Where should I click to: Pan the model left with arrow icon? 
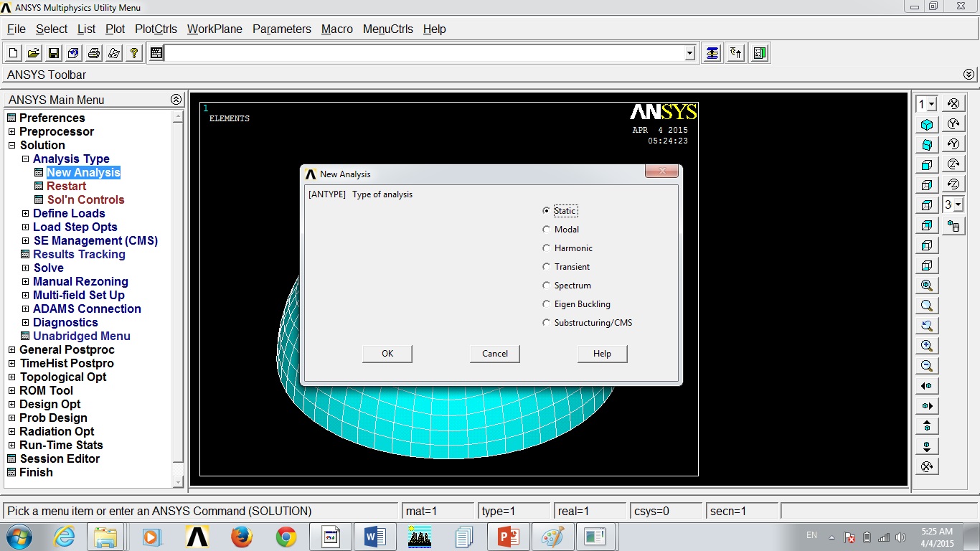927,386
